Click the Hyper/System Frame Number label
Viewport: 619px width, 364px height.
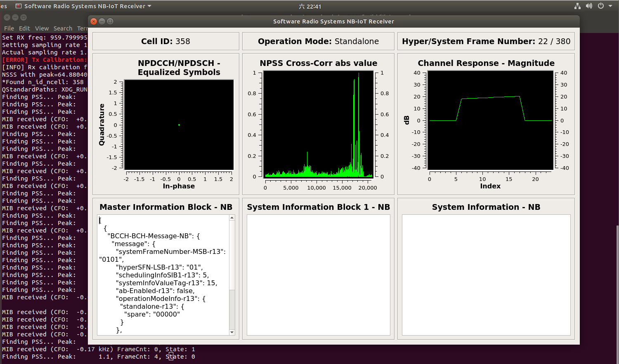(486, 41)
